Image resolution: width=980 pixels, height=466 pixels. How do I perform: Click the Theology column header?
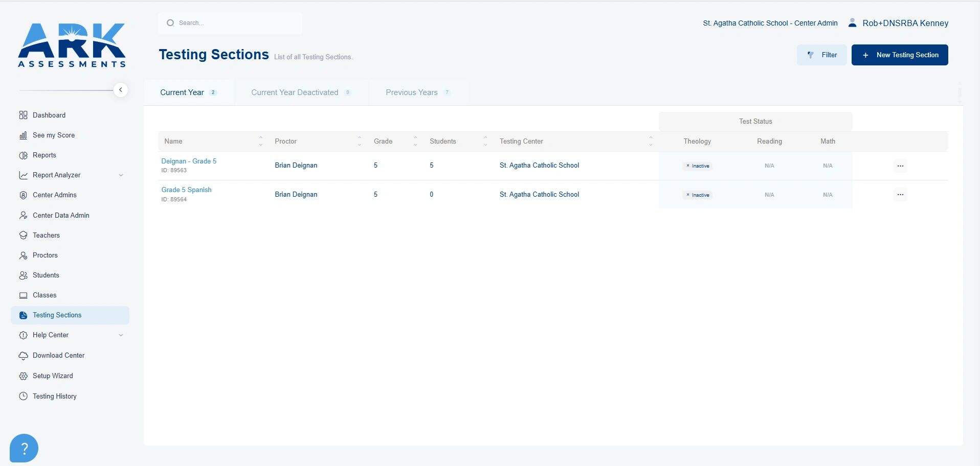tap(697, 142)
